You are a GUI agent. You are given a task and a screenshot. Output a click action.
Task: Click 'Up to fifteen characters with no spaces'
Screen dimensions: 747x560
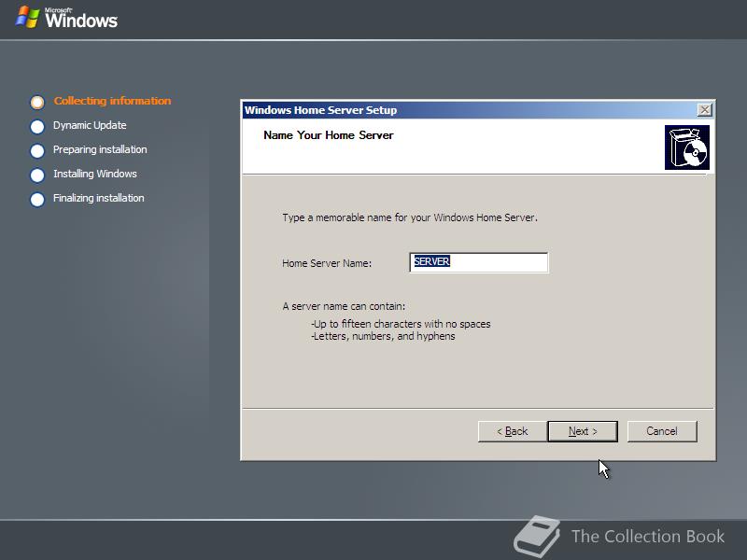pos(401,324)
